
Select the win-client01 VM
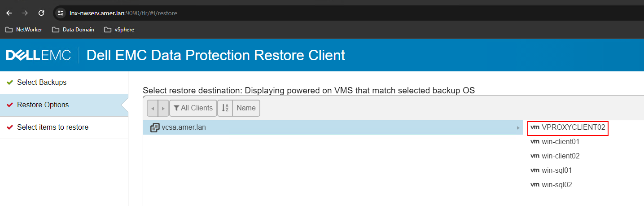[561, 142]
